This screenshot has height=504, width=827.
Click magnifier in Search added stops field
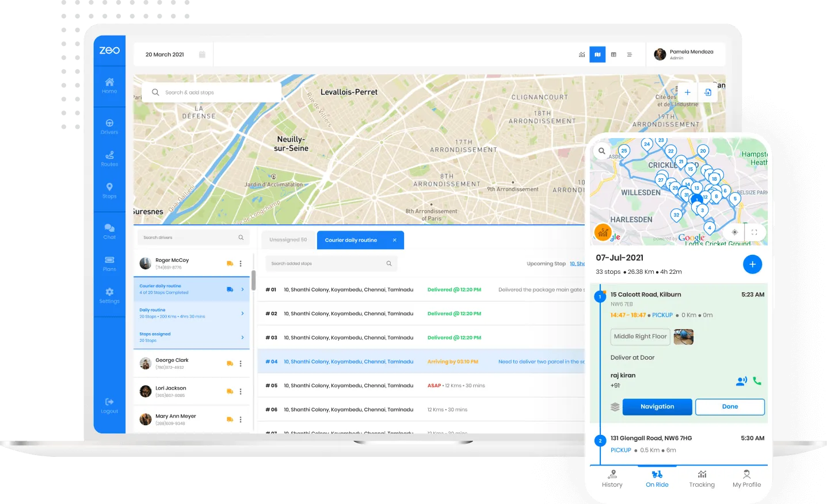pyautogui.click(x=388, y=264)
